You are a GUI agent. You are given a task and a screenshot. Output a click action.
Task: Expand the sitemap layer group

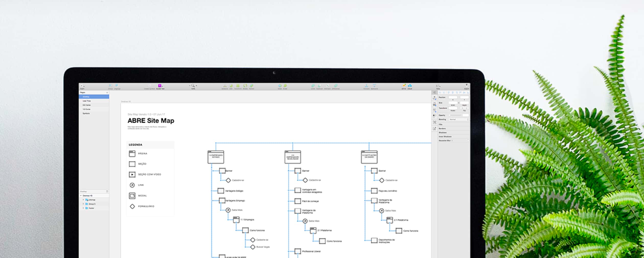[x=83, y=200]
